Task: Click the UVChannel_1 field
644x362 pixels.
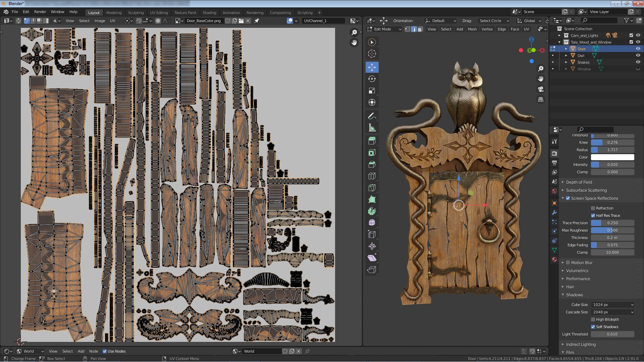Action: (x=323, y=21)
